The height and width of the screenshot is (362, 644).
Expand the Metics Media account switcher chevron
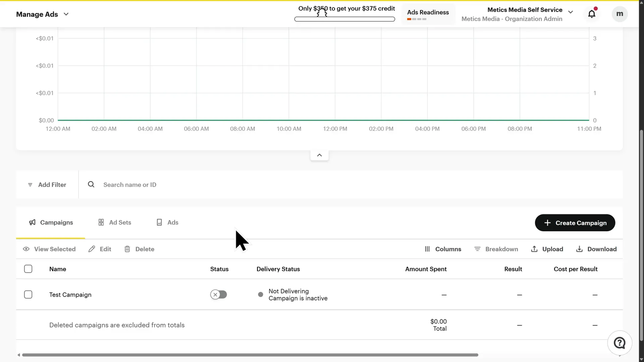570,12
